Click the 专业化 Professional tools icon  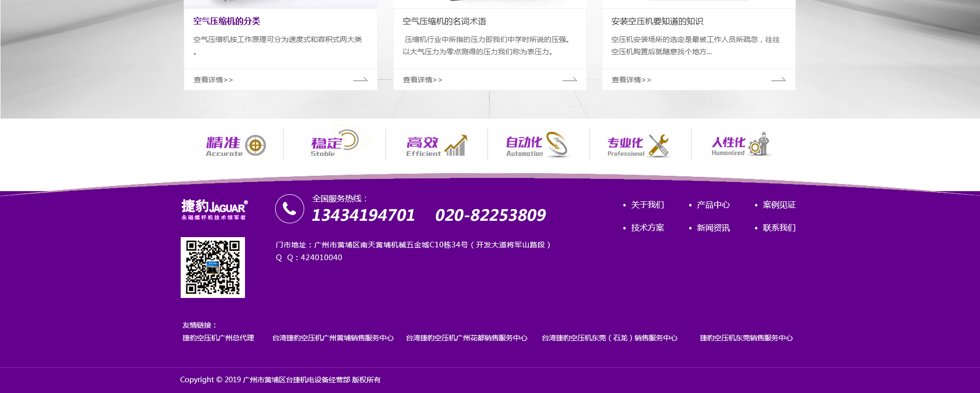tap(659, 146)
